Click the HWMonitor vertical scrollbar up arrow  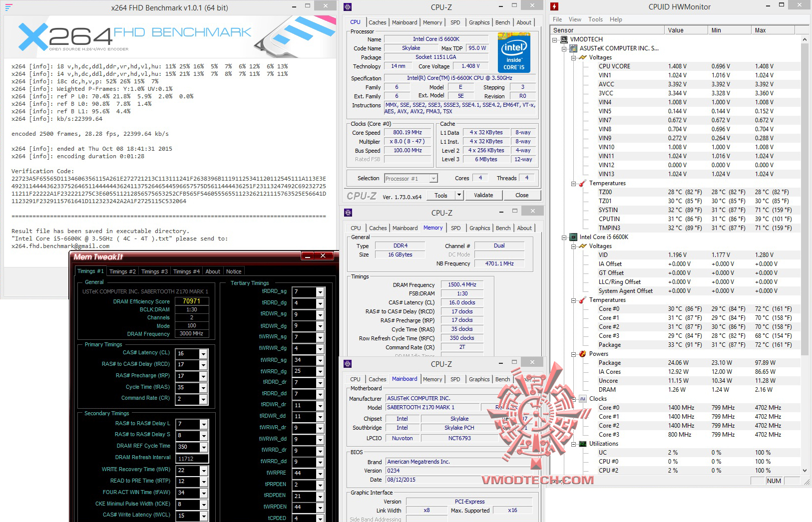coord(805,39)
